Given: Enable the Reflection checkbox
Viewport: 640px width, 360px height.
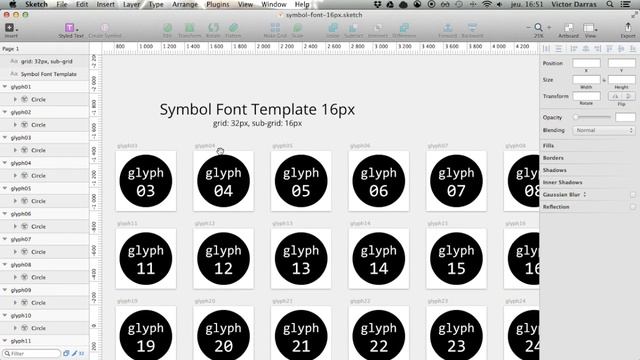Looking at the screenshot, I should coord(633,207).
